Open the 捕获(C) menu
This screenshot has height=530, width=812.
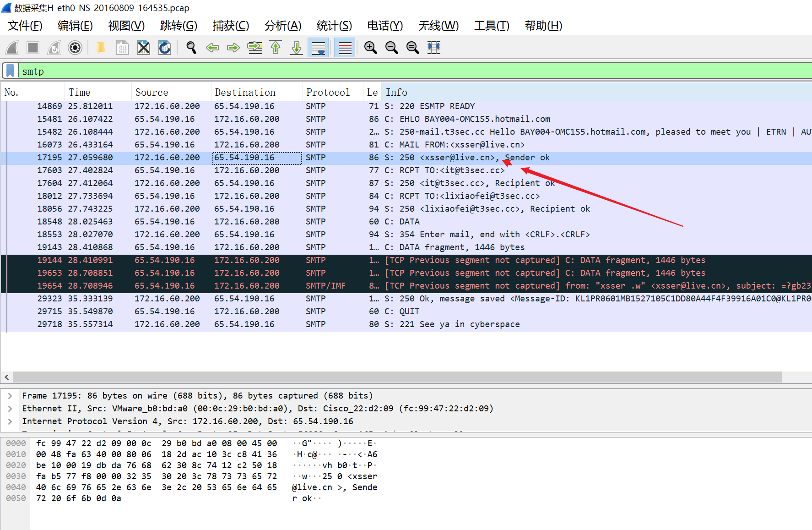(x=231, y=26)
